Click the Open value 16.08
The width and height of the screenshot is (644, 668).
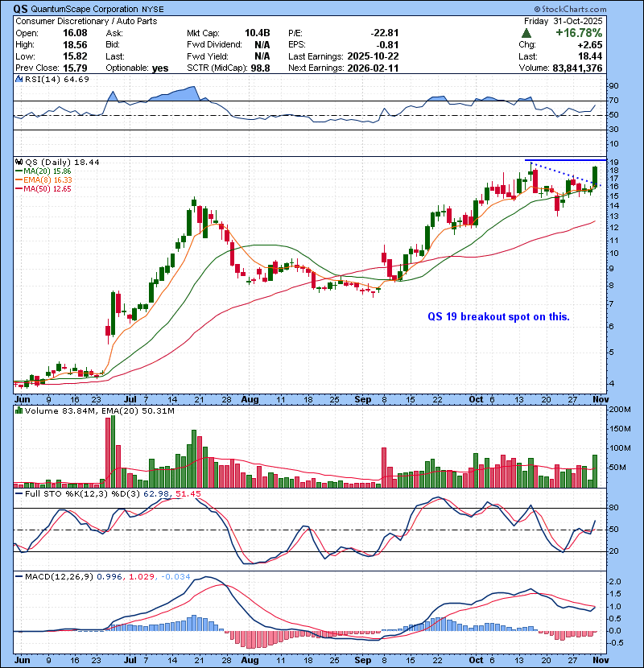tap(75, 33)
